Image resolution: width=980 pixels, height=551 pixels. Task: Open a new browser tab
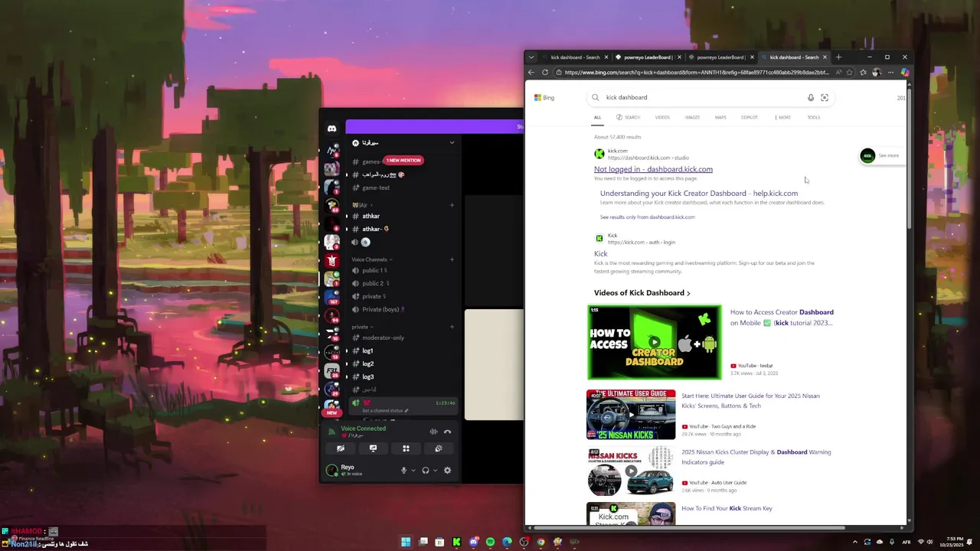tap(838, 57)
